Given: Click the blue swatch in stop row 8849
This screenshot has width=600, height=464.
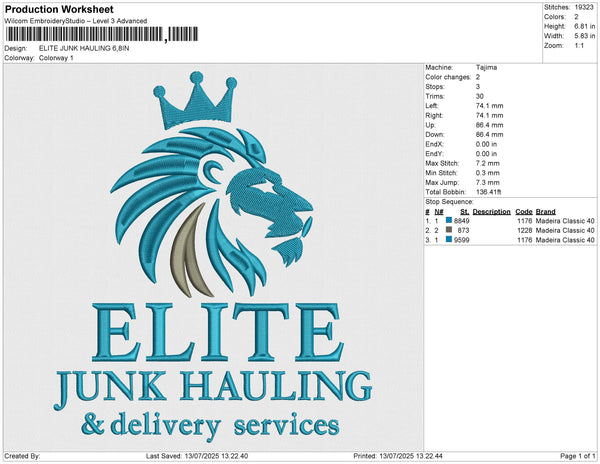Looking at the screenshot, I should pos(449,220).
